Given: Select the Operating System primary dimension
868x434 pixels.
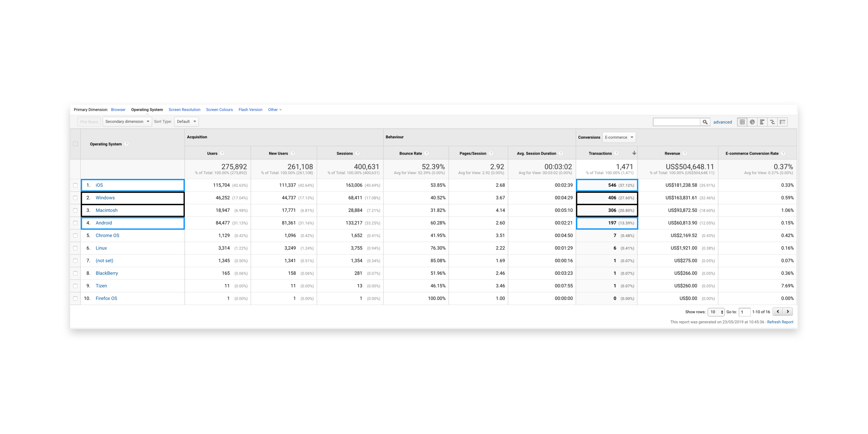Looking at the screenshot, I should pyautogui.click(x=147, y=110).
